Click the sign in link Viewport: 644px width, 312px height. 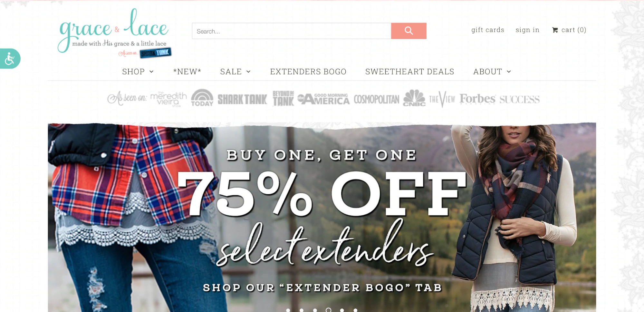527,30
